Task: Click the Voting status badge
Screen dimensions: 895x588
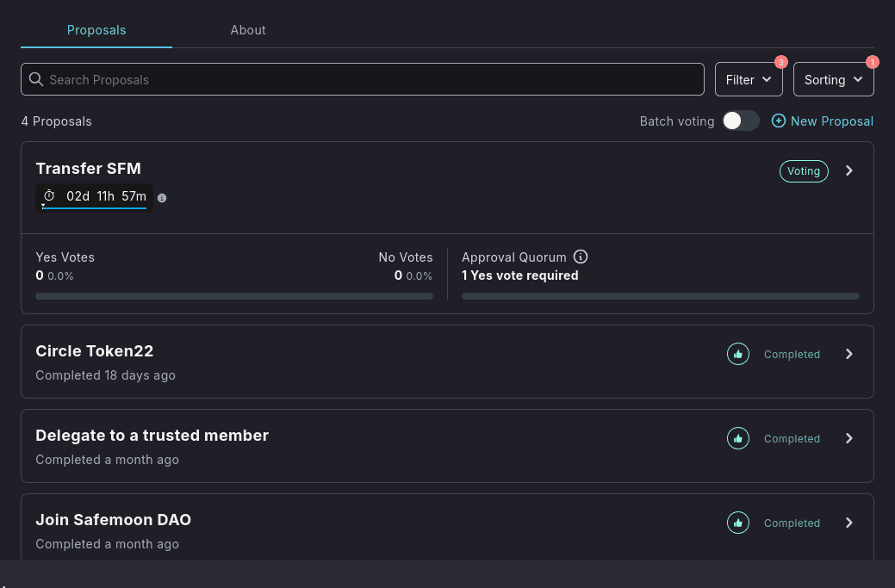Action: click(804, 170)
